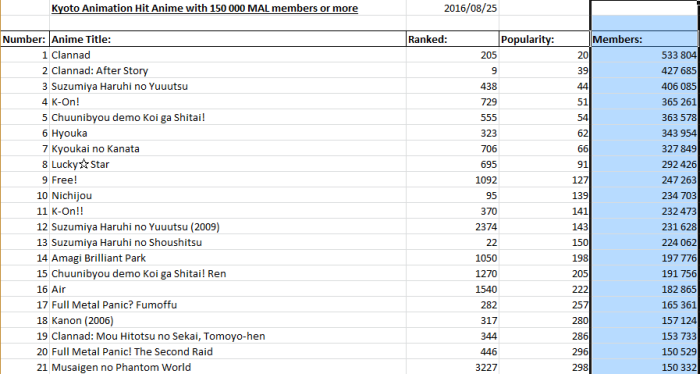The width and height of the screenshot is (700, 374).
Task: Click the ranked value 205 for Clannad
Action: point(453,55)
